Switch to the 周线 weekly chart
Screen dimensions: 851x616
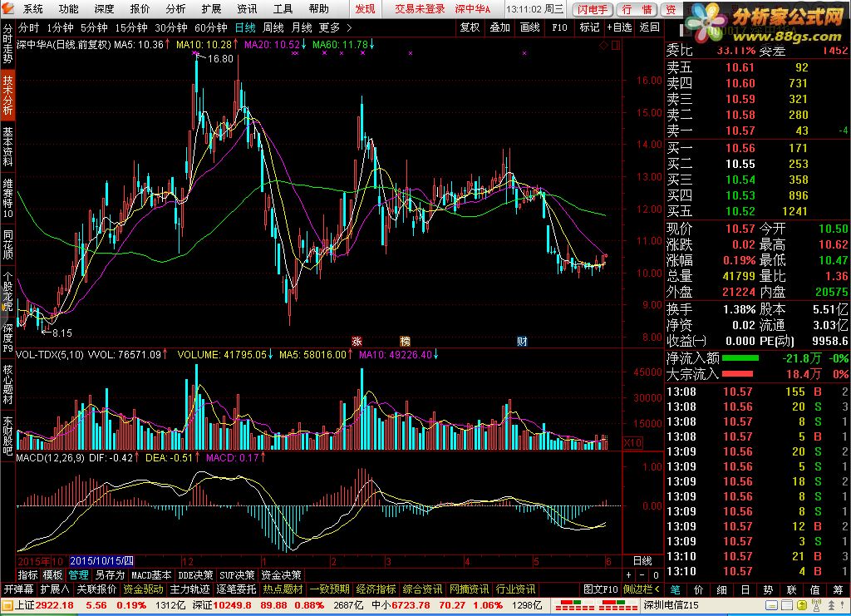click(x=273, y=27)
